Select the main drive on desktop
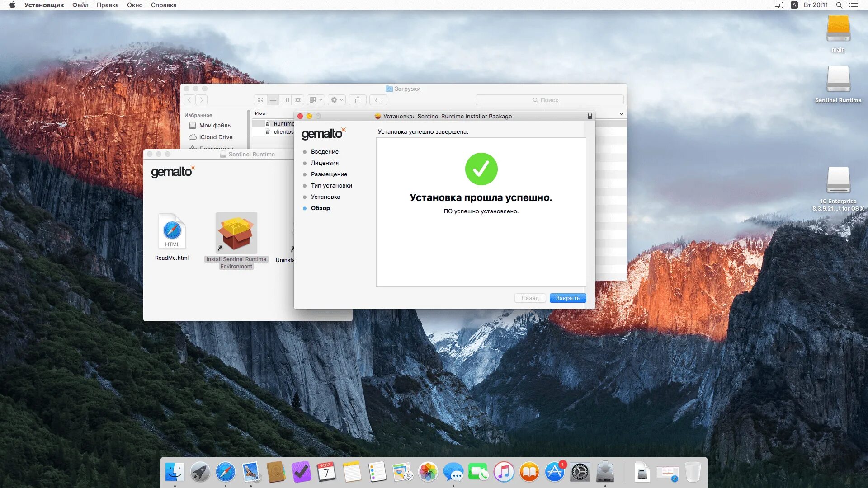The width and height of the screenshot is (868, 488). coord(838,34)
